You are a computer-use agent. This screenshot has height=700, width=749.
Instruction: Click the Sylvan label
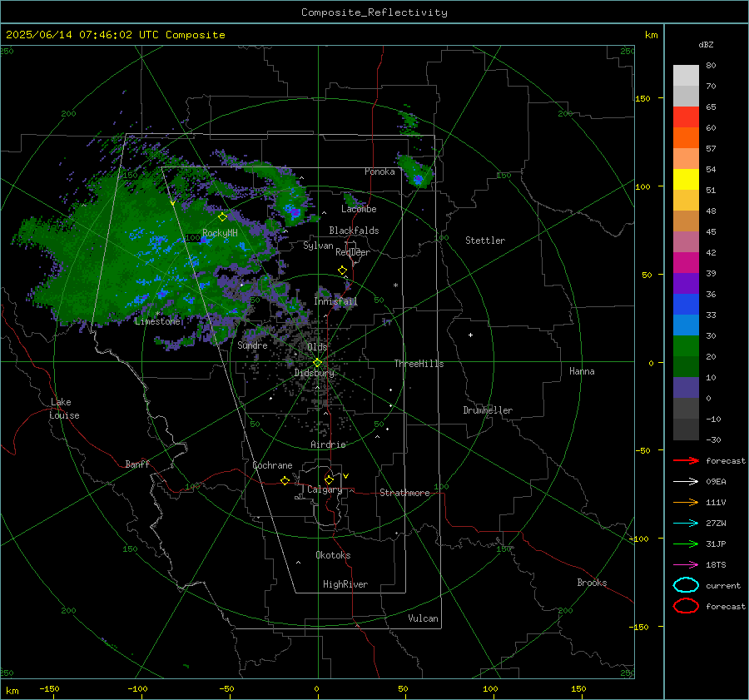pyautogui.click(x=318, y=246)
